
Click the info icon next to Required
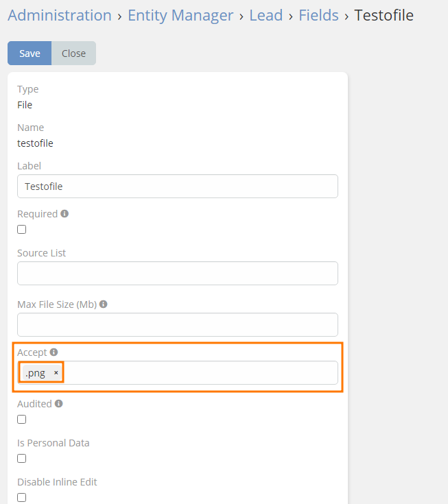point(64,214)
